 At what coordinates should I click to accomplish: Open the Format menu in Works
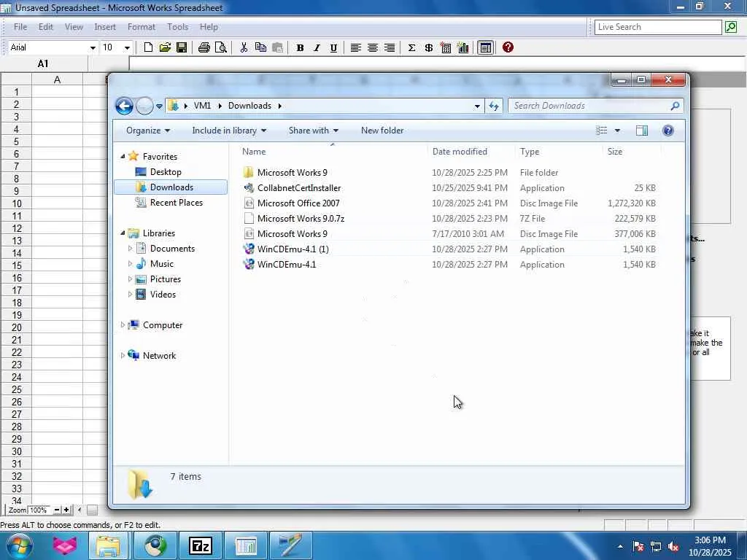click(x=141, y=27)
